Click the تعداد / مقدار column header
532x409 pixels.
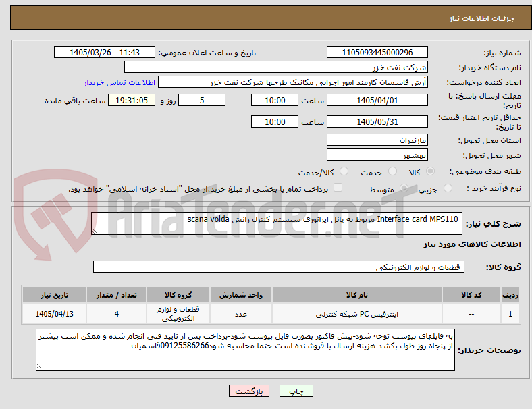pos(116,295)
